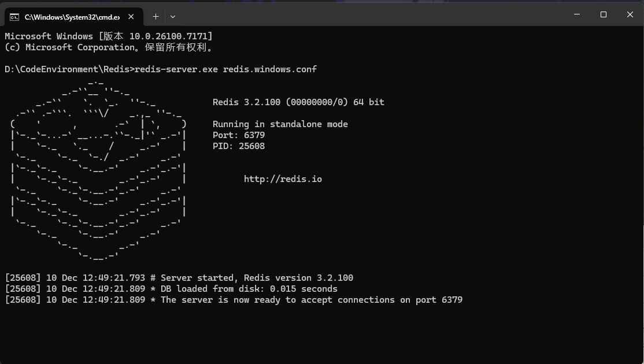Click the Microsoft Corporation copyright line
Image resolution: width=644 pixels, height=364 pixels.
pyautogui.click(x=110, y=47)
